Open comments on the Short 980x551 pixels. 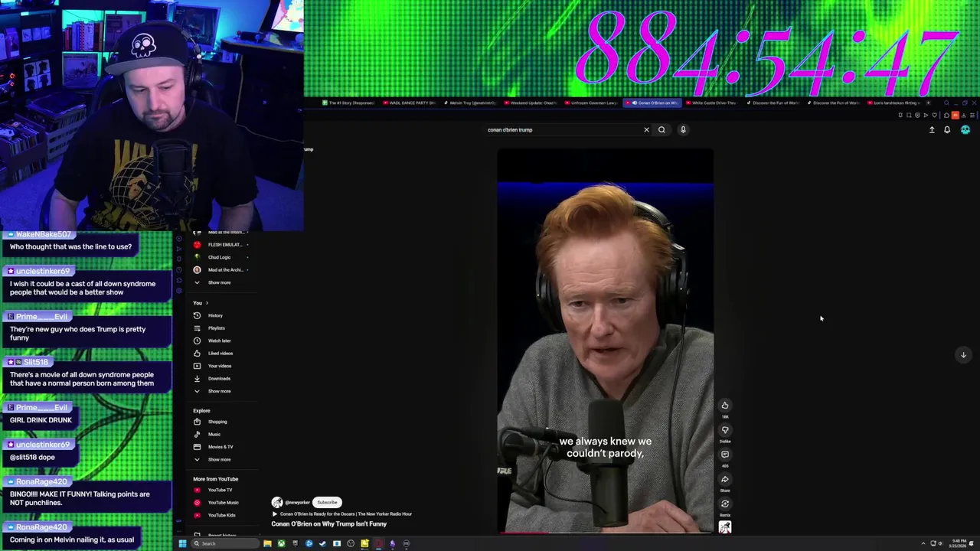pyautogui.click(x=725, y=455)
